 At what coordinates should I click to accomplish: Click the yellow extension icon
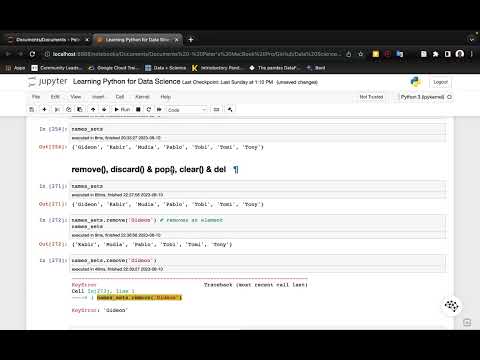[376, 54]
